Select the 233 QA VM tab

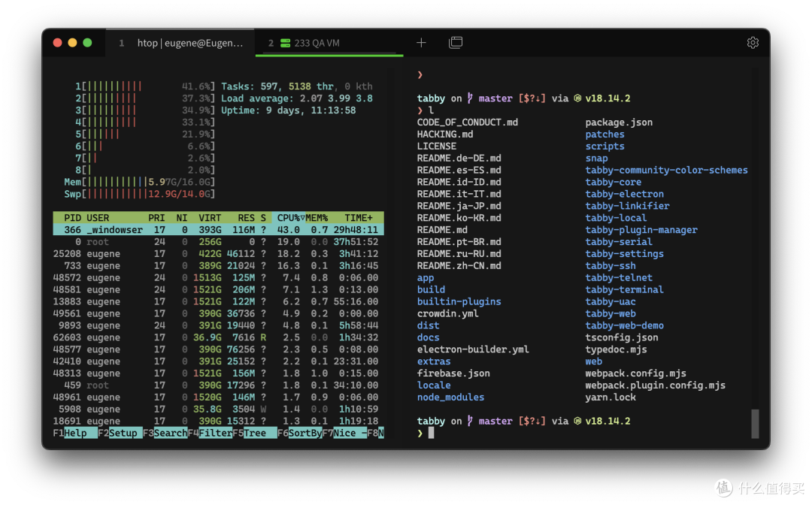[x=329, y=43]
